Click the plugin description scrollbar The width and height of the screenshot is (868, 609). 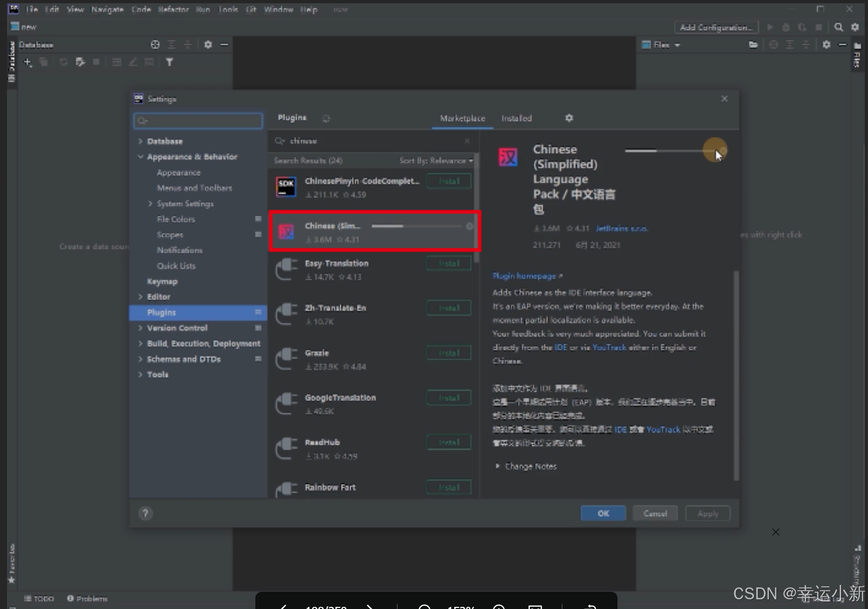pos(736,375)
